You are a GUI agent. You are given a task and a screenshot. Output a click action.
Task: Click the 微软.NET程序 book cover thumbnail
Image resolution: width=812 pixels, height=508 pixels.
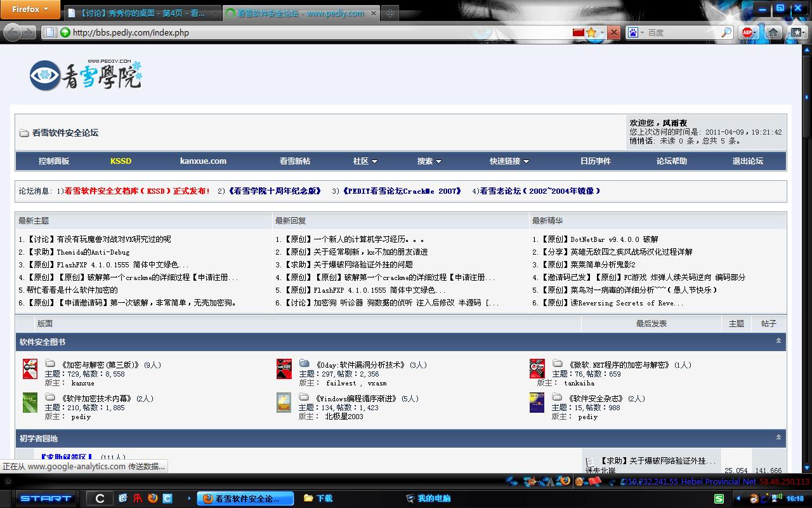[537, 369]
